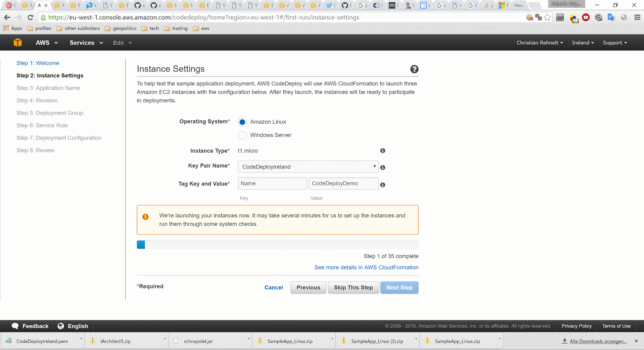Click the tag Key input field
Screen dimensions: 644x350
(272, 183)
